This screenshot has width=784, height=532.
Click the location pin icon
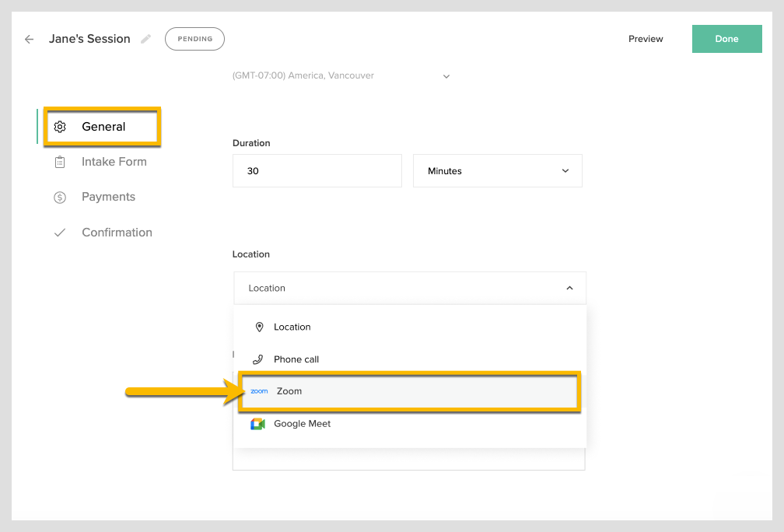pos(260,327)
